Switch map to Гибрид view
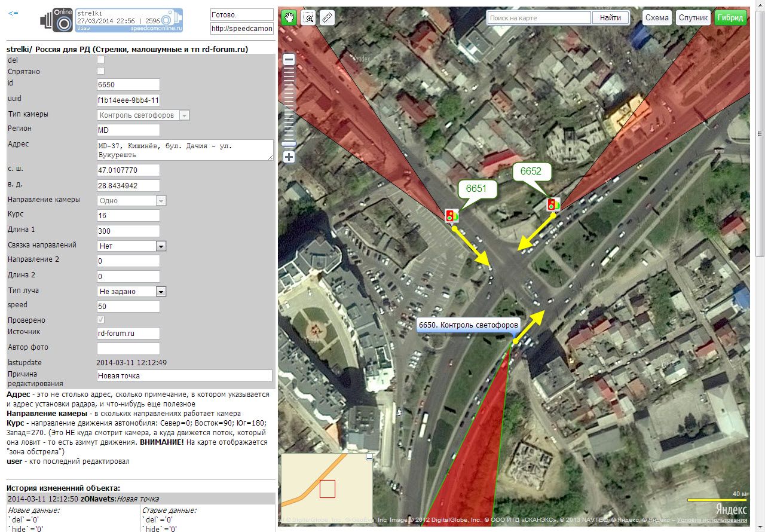This screenshot has width=765, height=532. coord(730,17)
